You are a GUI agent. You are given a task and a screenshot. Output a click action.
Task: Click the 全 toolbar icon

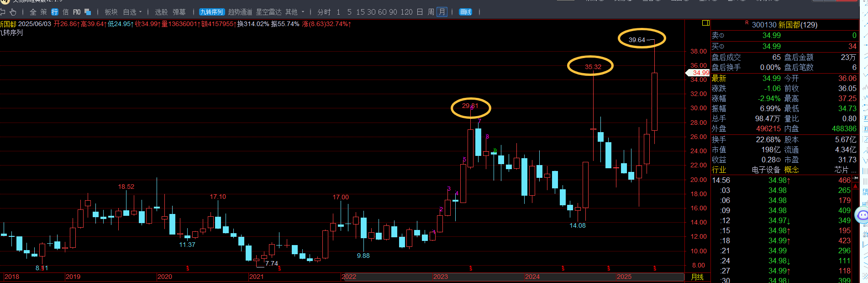coord(33,12)
